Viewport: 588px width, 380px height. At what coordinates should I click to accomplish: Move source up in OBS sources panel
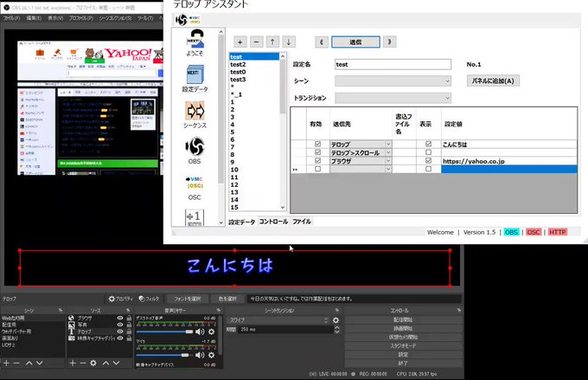(106, 363)
